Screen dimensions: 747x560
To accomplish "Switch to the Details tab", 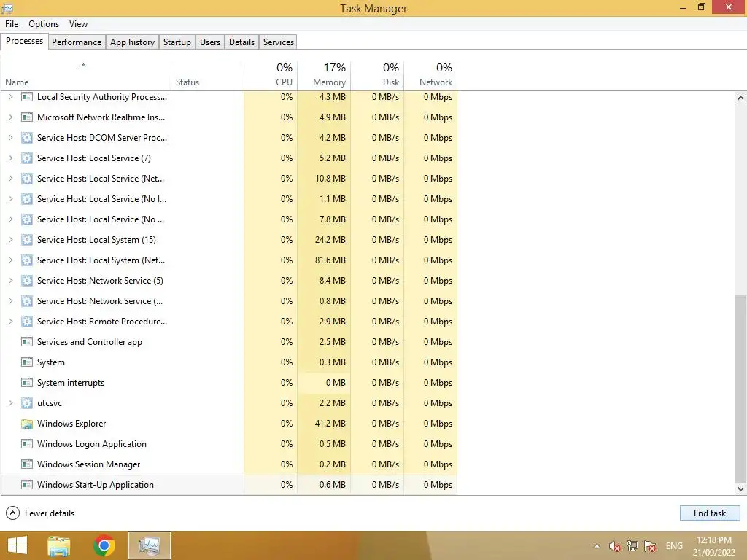I will click(x=241, y=42).
